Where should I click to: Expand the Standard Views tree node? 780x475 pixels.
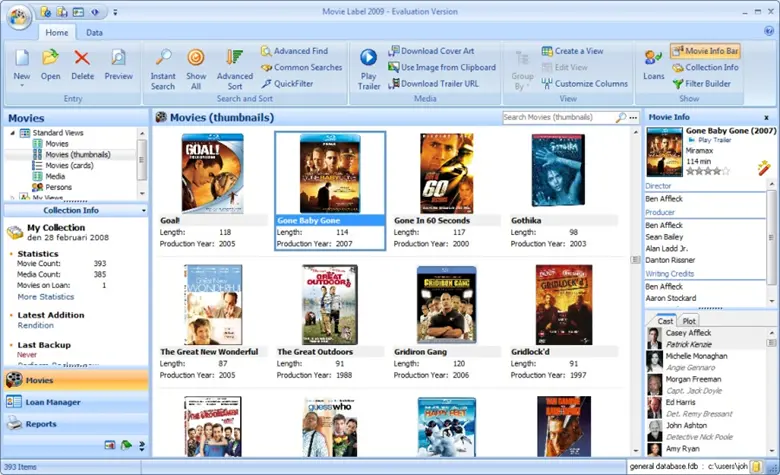pyautogui.click(x=13, y=132)
